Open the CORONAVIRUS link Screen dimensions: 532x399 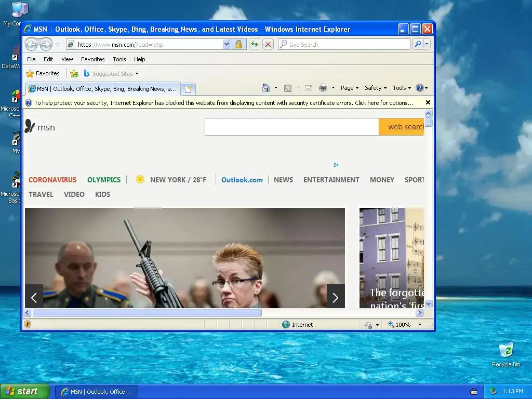(52, 180)
